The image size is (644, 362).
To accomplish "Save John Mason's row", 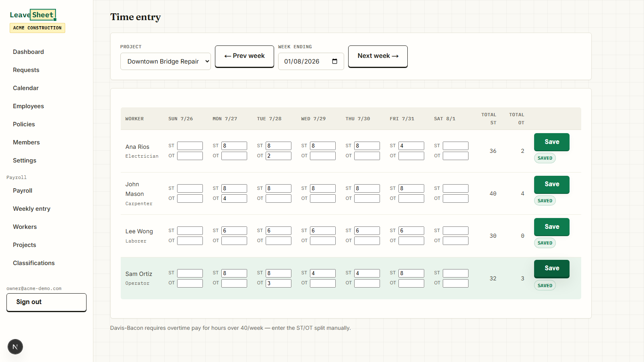I will tap(551, 184).
